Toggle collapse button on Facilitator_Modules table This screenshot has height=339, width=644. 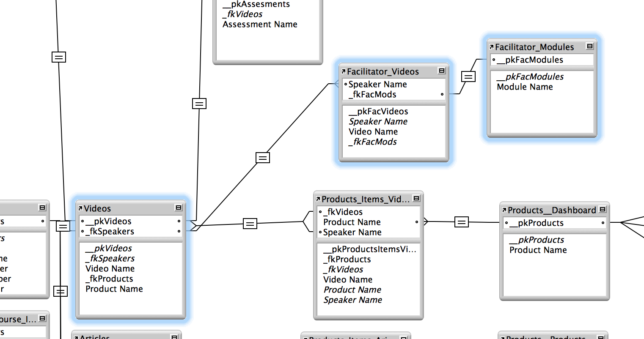pos(590,46)
